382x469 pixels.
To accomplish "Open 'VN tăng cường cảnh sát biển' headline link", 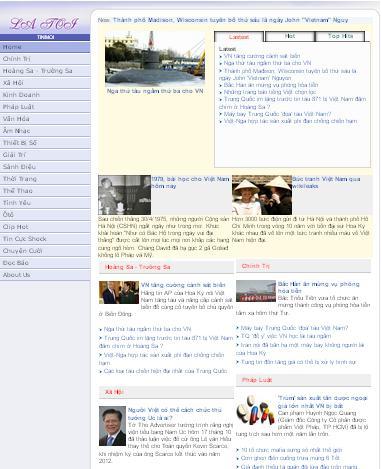I will coord(183,285).
